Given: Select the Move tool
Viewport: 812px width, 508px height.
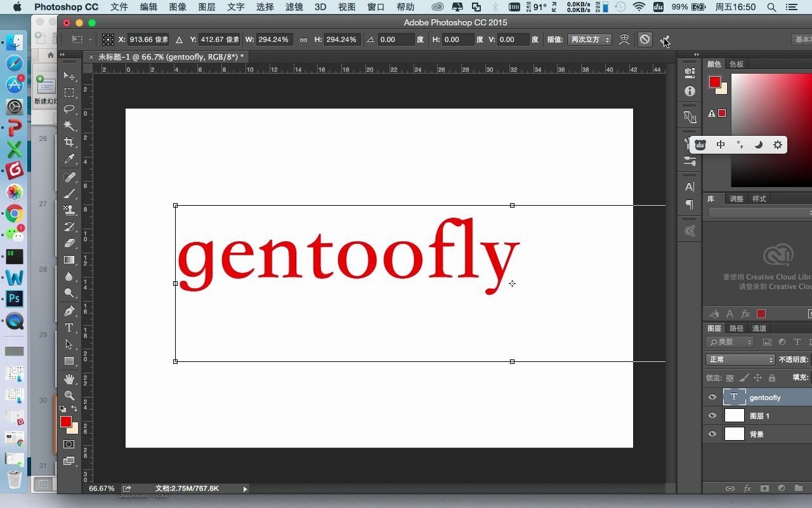Looking at the screenshot, I should (70, 76).
